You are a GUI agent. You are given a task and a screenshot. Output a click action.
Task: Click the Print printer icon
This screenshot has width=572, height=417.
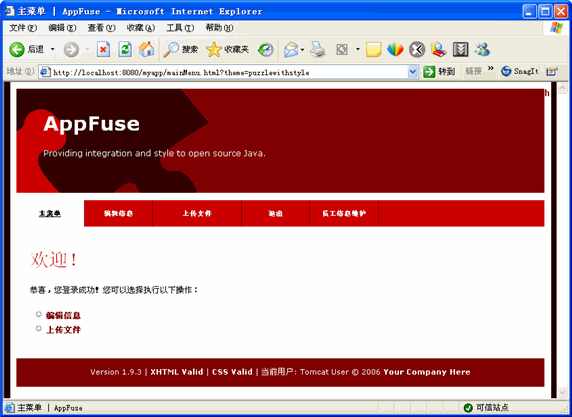pyautogui.click(x=318, y=49)
